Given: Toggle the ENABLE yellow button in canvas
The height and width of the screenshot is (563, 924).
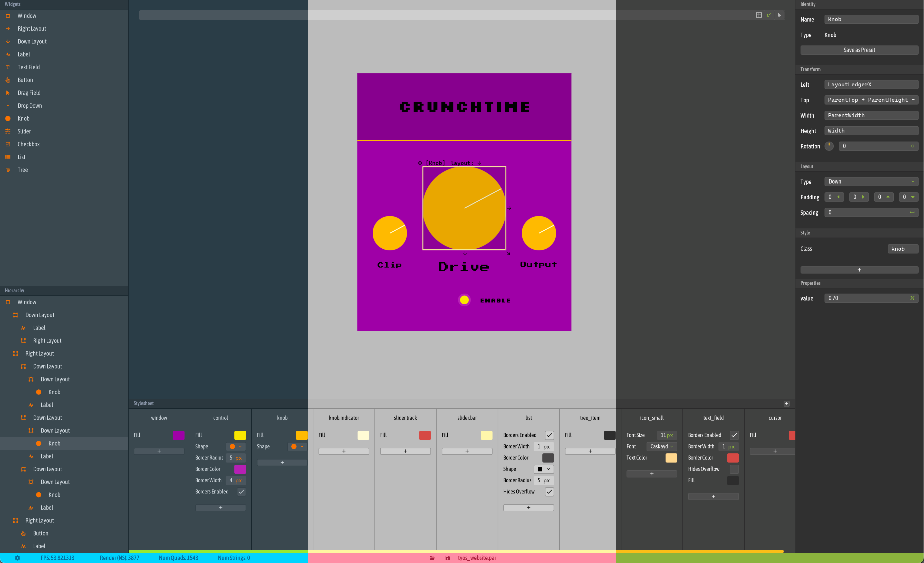Looking at the screenshot, I should [464, 300].
